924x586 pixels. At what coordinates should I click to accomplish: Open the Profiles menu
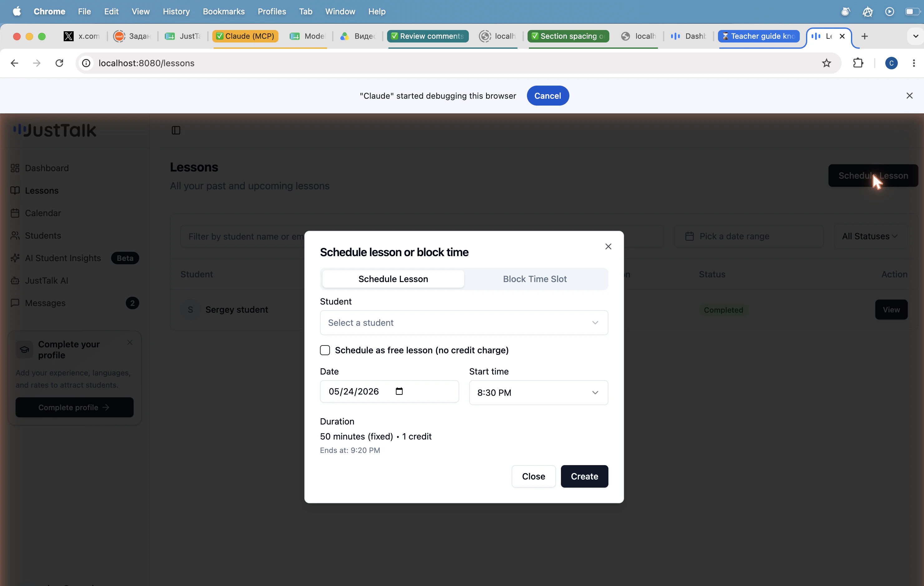[x=272, y=12]
